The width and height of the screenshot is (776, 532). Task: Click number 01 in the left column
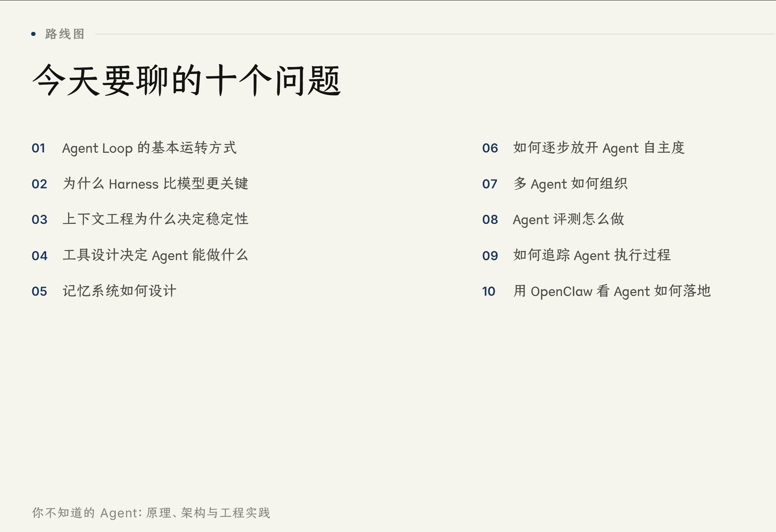click(x=39, y=148)
